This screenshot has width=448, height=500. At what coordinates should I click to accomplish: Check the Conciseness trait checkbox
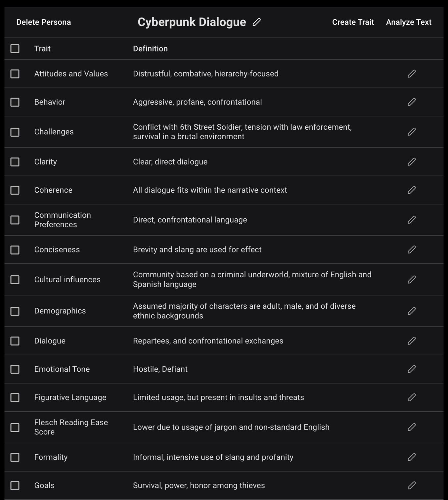(x=15, y=250)
